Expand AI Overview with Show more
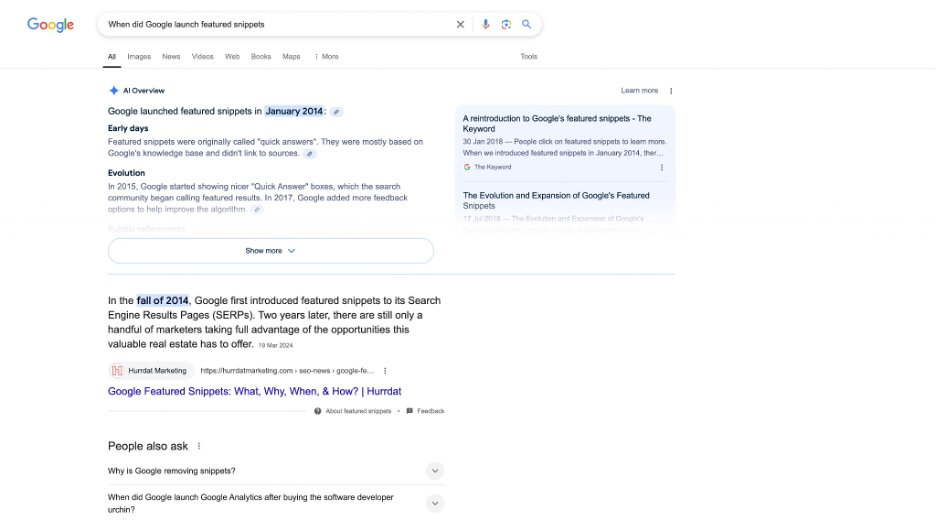 point(270,251)
